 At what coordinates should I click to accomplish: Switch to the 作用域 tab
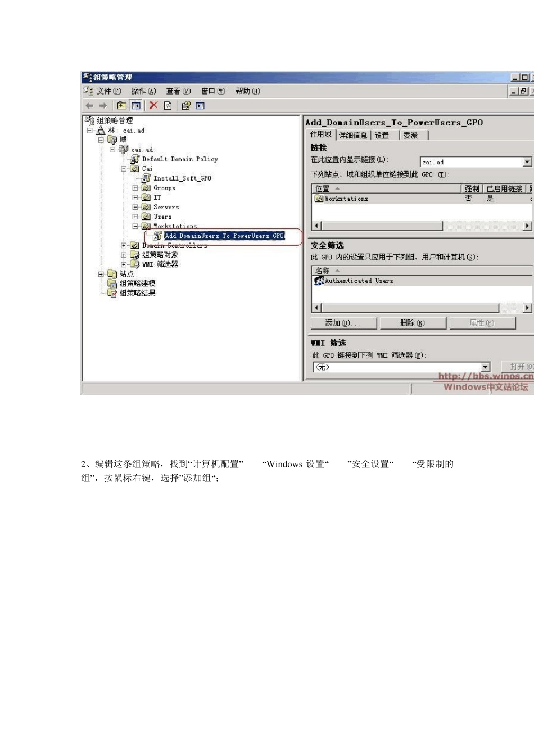click(x=321, y=134)
